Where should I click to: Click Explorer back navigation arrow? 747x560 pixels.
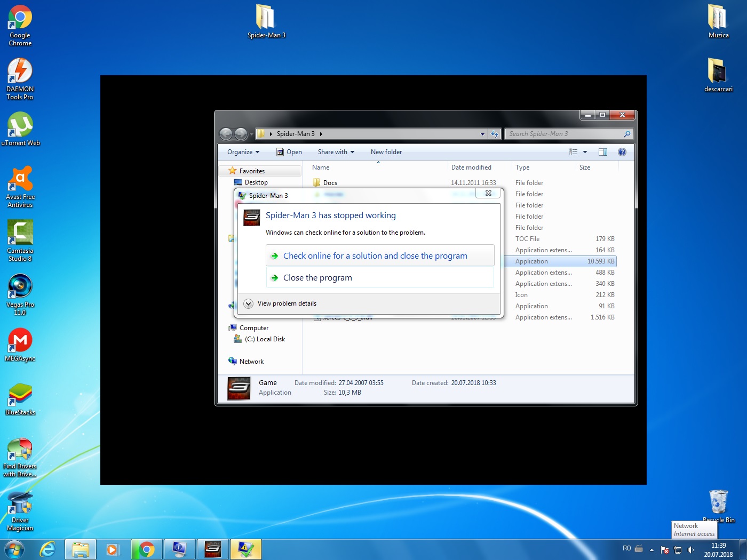226,134
